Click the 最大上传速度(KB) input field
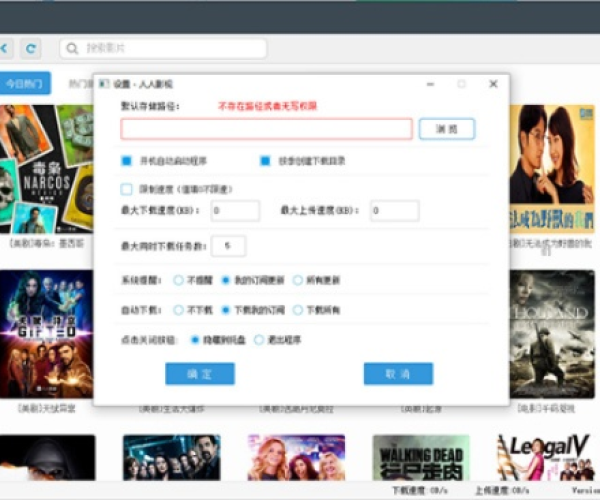 395,210
